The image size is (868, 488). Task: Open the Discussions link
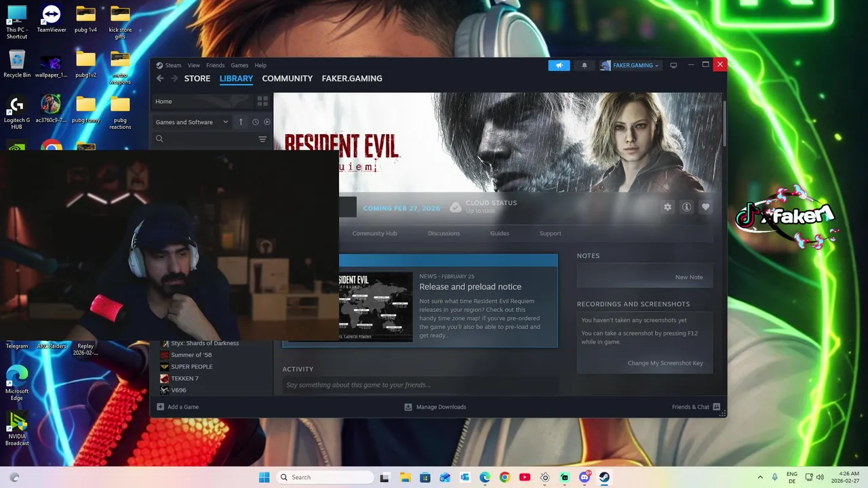tap(443, 233)
